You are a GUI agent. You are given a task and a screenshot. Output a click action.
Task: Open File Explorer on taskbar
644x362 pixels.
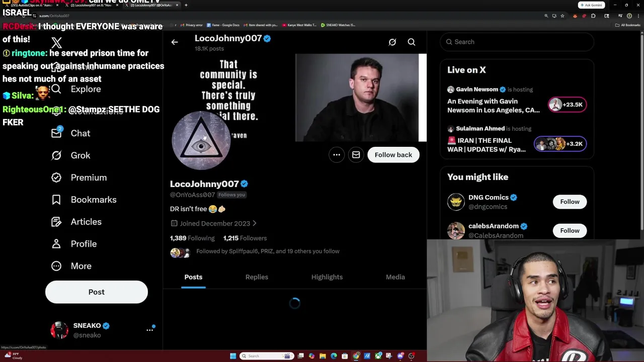(323, 356)
